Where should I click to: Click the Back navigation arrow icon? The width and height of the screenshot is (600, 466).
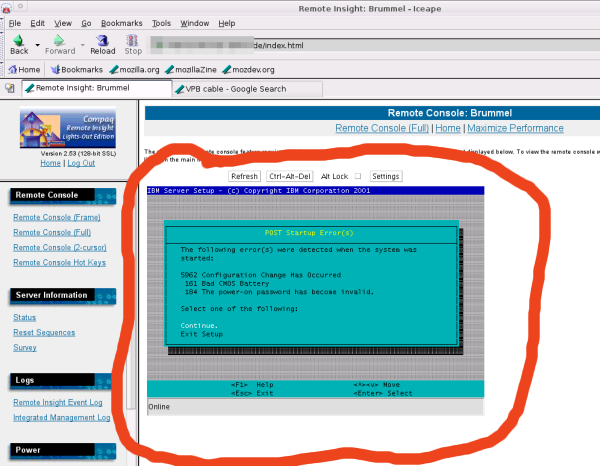click(x=18, y=41)
